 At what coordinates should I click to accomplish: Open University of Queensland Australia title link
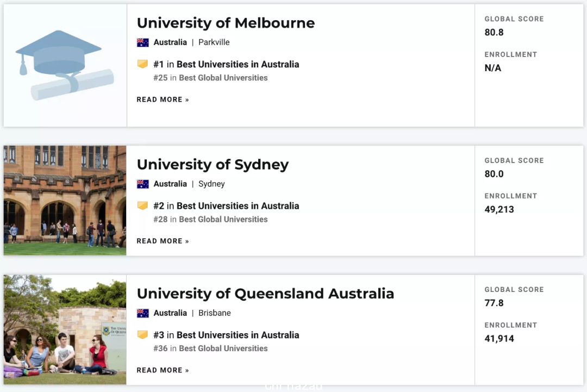265,294
